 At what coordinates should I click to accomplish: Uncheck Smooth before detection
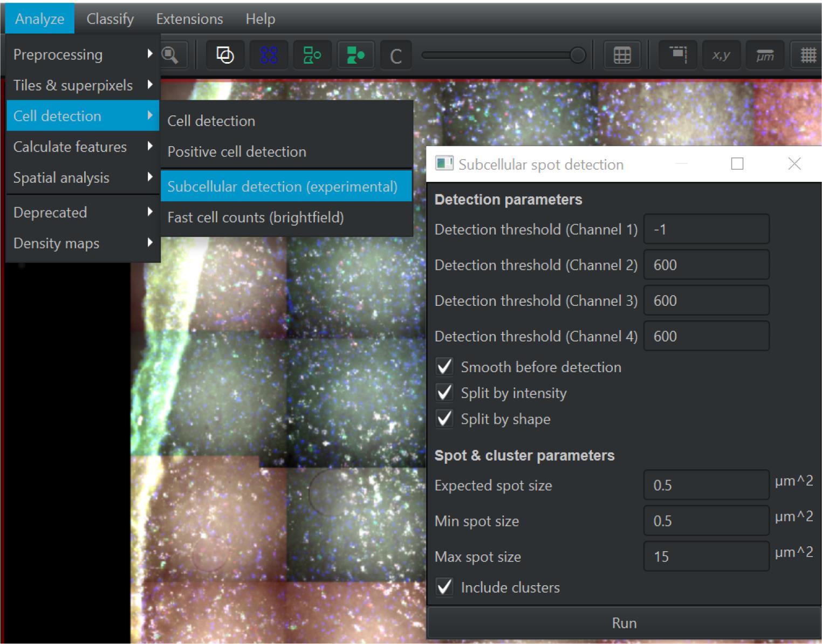[x=445, y=367]
